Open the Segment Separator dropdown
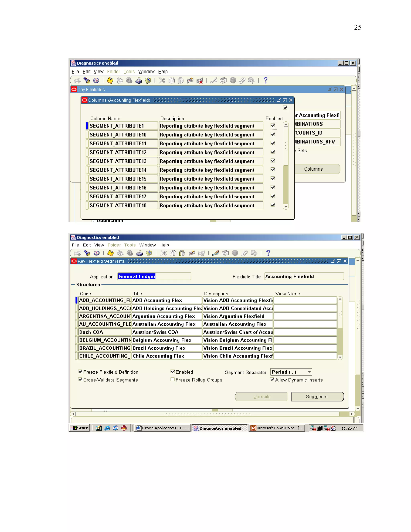This screenshot has height=532, width=411. coord(309,372)
